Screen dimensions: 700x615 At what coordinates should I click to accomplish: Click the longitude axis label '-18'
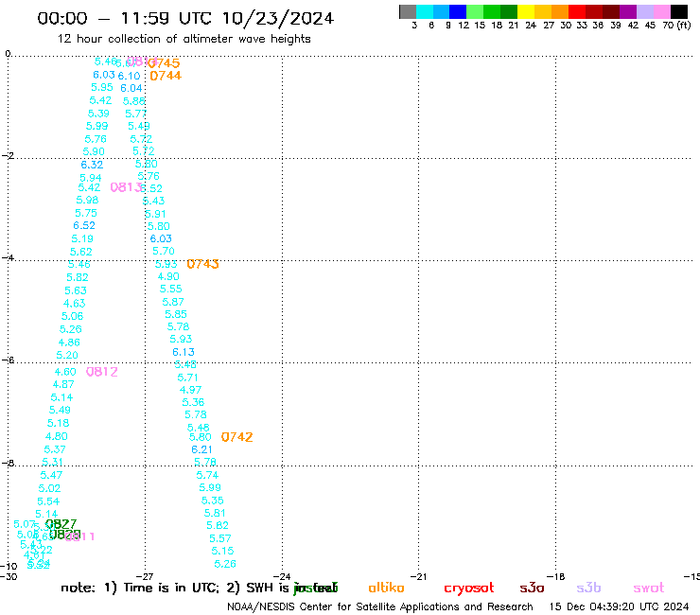point(556,576)
